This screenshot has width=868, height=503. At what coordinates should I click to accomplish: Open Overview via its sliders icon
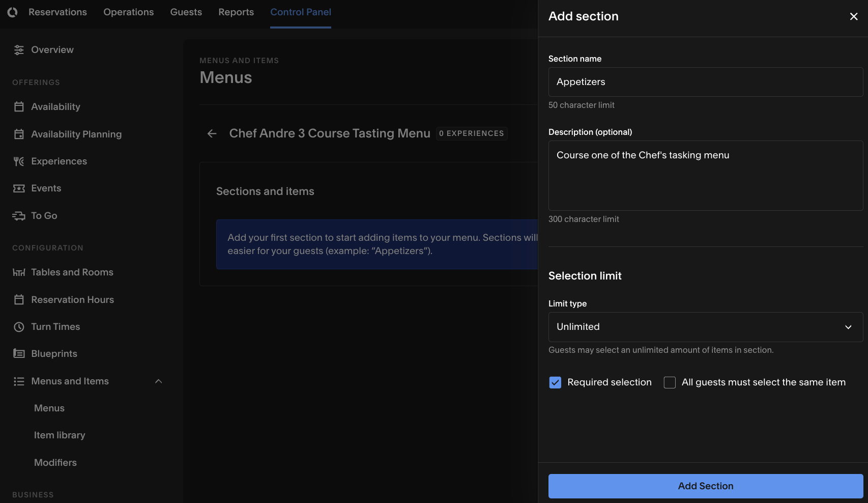coord(19,50)
